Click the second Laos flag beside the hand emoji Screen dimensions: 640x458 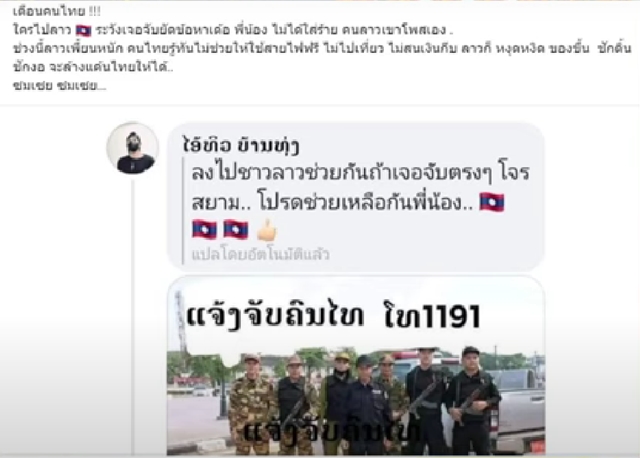click(x=236, y=229)
